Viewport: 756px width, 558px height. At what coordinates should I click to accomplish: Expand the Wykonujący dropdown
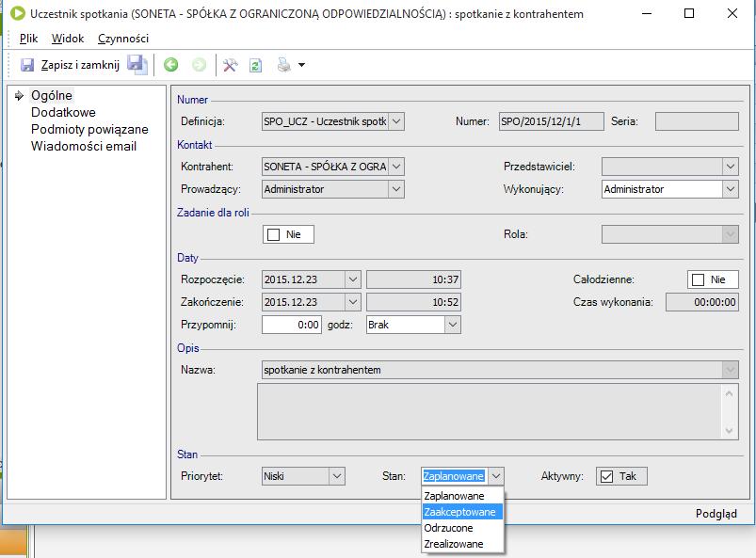tap(731, 189)
